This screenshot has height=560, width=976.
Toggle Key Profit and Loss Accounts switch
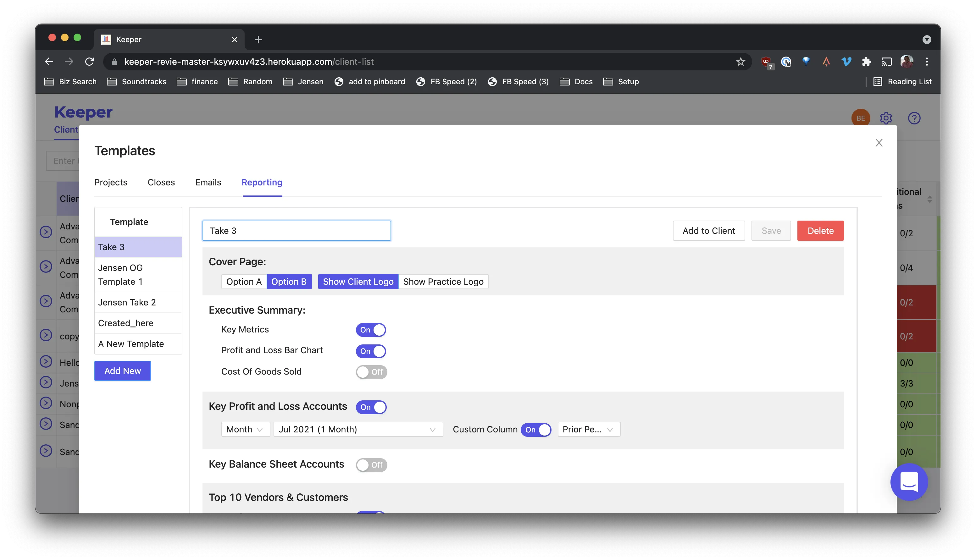point(371,407)
